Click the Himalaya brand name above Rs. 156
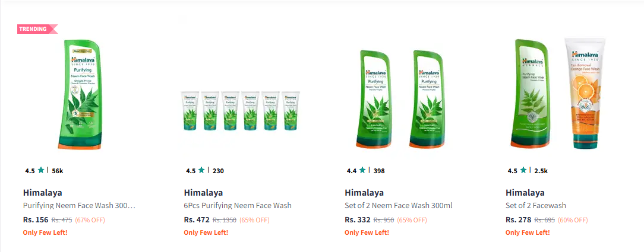644x252 pixels. [43, 193]
